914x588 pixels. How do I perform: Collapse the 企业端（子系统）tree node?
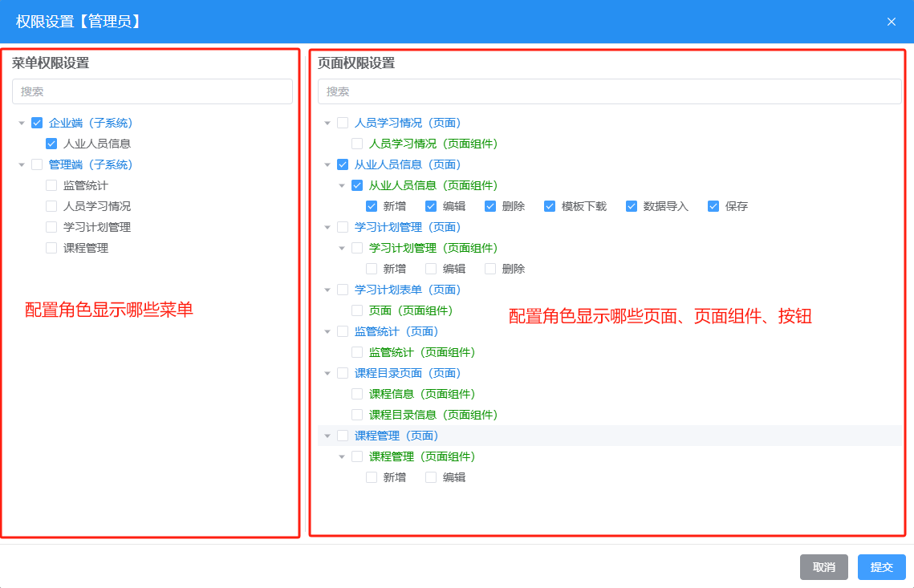[22, 124]
